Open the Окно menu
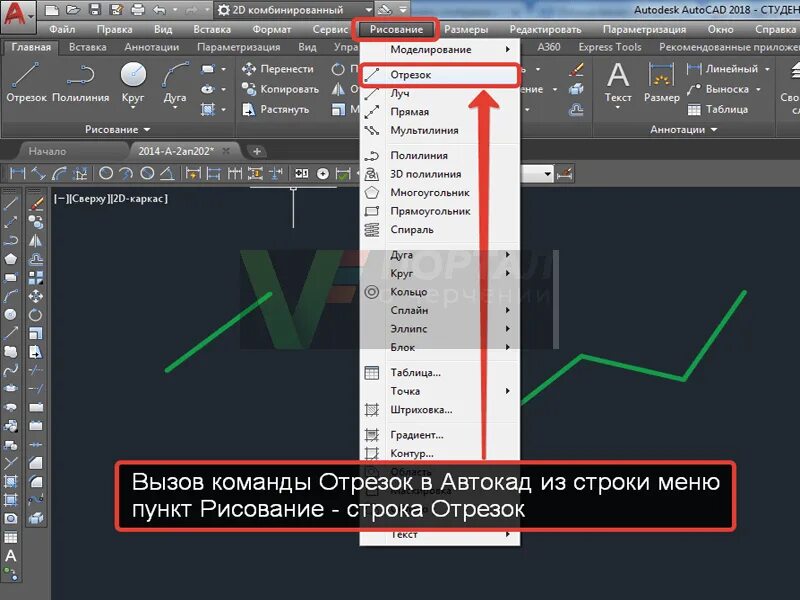800x600 pixels. (720, 29)
